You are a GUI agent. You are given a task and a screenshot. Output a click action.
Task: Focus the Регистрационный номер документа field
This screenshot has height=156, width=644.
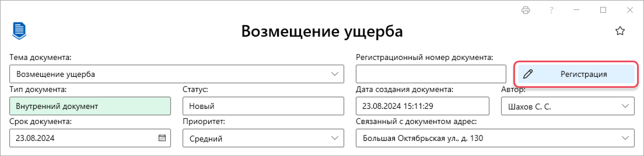pos(431,74)
